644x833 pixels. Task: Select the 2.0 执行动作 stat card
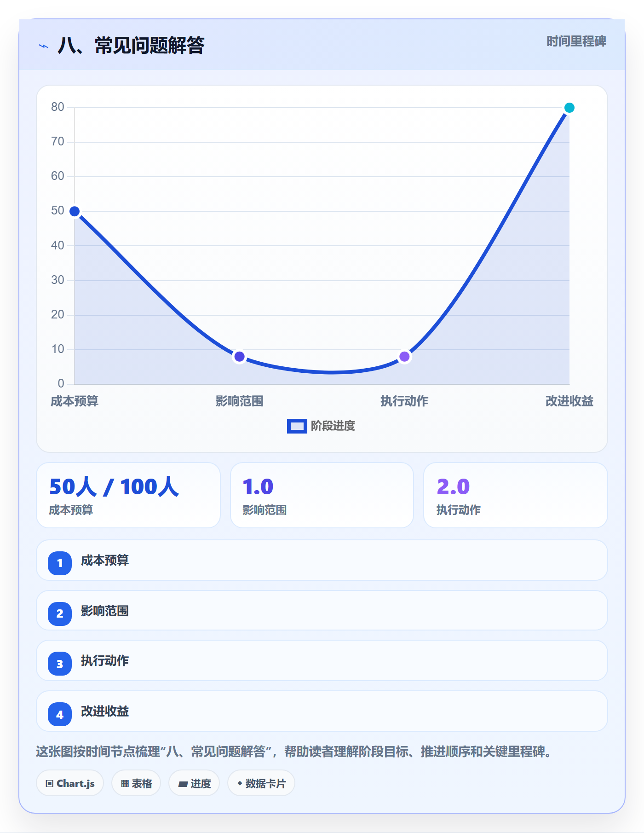pos(516,495)
